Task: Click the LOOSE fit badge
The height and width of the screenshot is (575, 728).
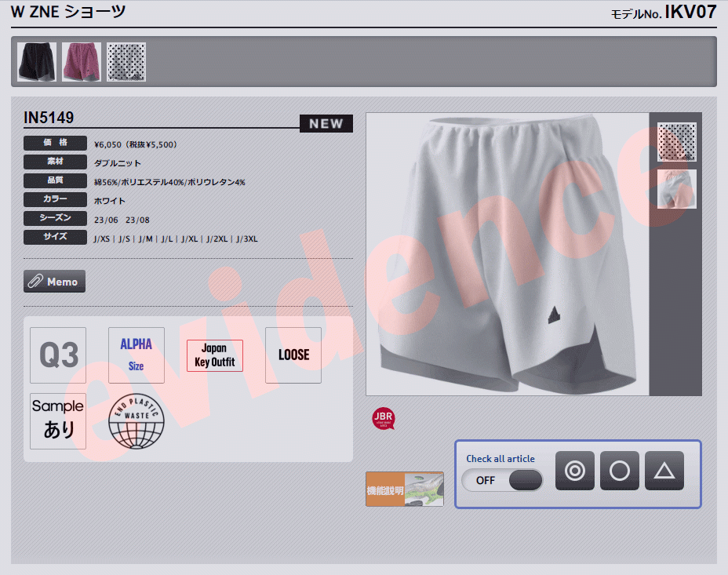Action: click(293, 355)
